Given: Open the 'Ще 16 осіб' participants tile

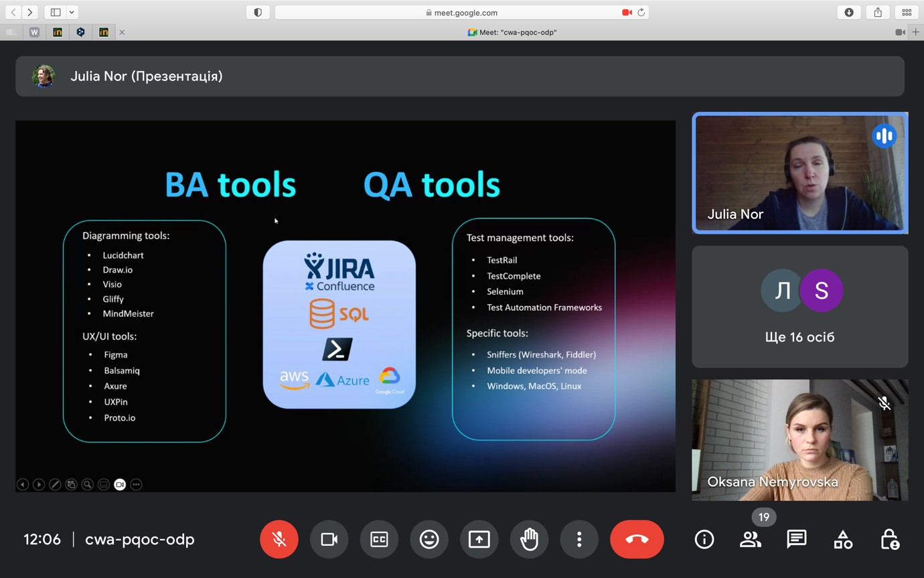Looking at the screenshot, I should 800,307.
